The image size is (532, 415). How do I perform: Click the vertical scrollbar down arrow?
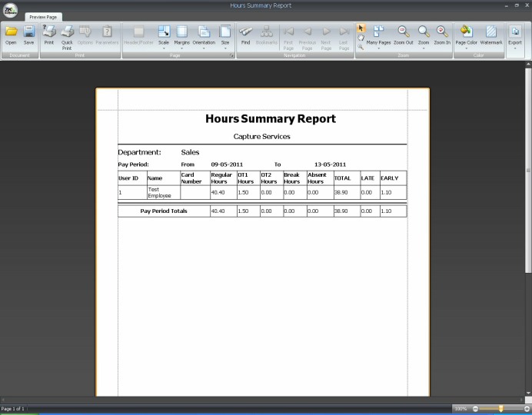click(x=528, y=393)
